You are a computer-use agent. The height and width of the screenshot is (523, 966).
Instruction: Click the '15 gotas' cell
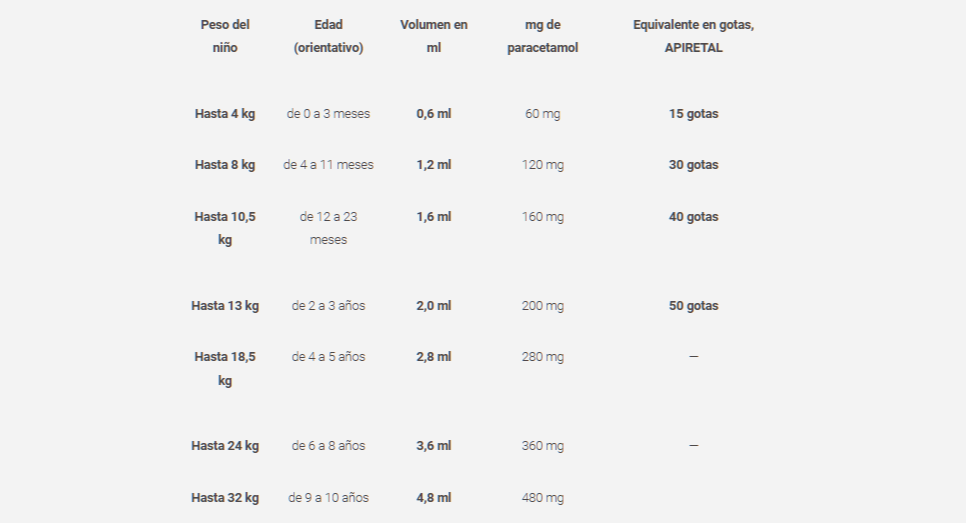[693, 114]
